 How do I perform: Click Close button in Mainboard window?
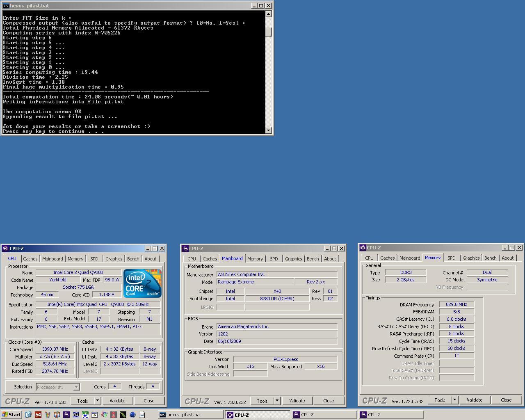point(329,401)
